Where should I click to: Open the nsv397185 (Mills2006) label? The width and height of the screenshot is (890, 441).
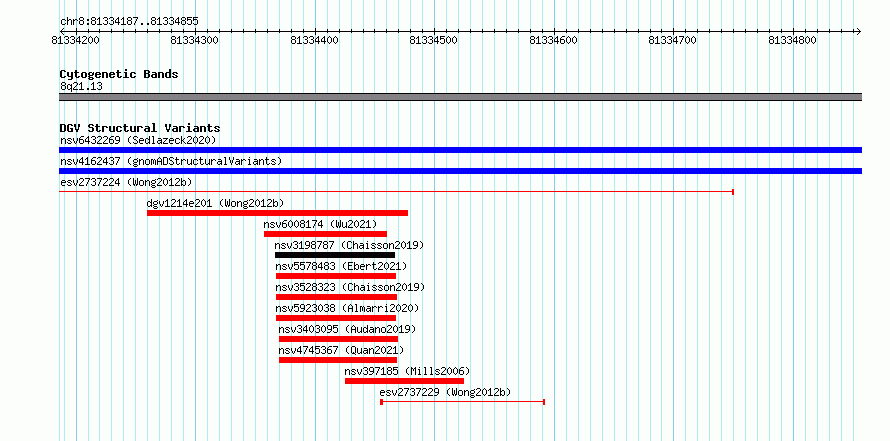[408, 371]
